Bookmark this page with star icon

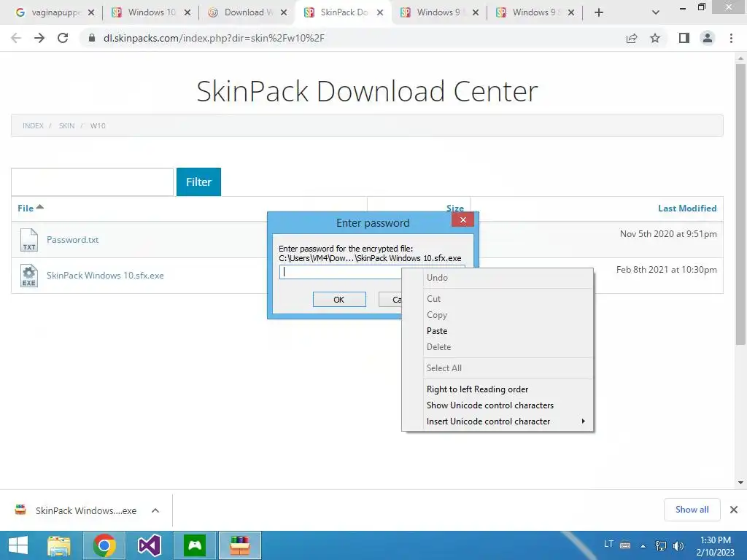tap(655, 38)
